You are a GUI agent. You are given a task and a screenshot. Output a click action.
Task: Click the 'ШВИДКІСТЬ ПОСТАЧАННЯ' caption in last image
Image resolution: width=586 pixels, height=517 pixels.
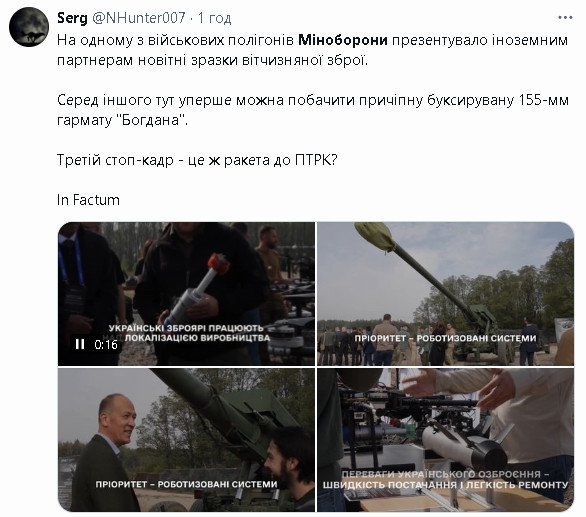pyautogui.click(x=445, y=485)
